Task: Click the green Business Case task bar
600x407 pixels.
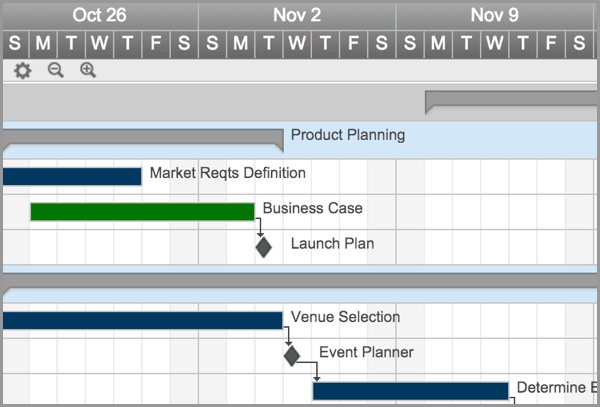Action: point(142,211)
